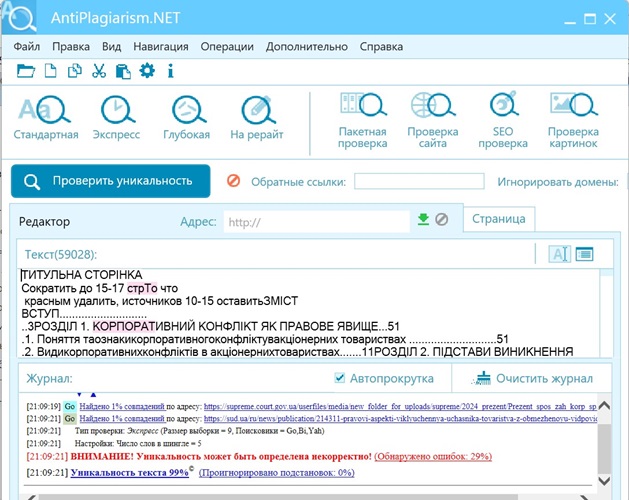The width and height of the screenshot is (629, 500).
Task: Open the Вид menu
Action: [112, 47]
